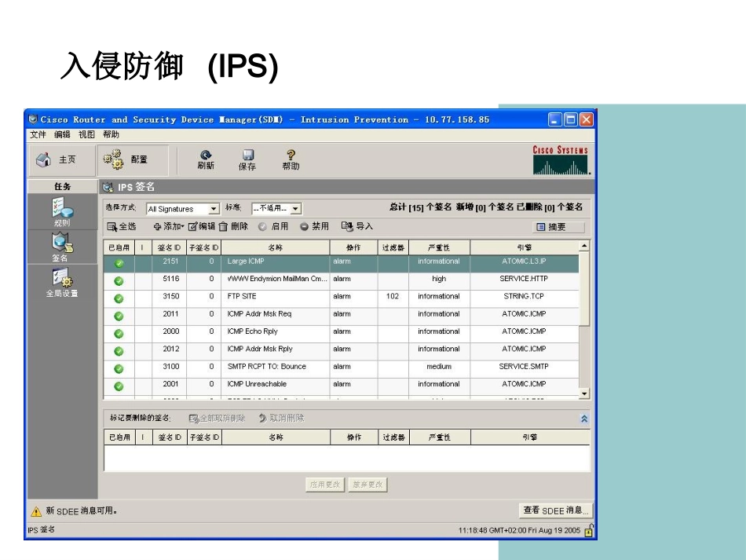Viewport: 746px width, 560px height.
Task: Click the 启用 enable button
Action: [x=273, y=226]
